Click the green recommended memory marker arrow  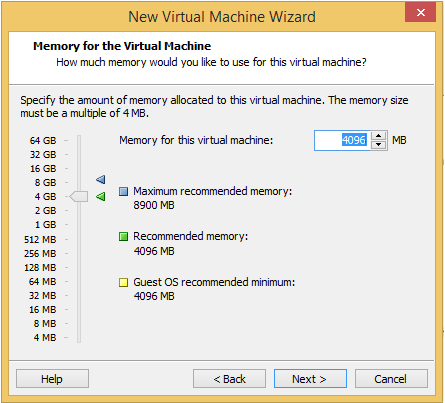101,196
